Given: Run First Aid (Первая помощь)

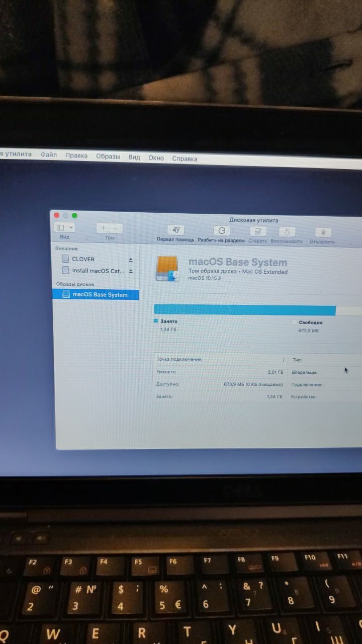Looking at the screenshot, I should (x=175, y=230).
